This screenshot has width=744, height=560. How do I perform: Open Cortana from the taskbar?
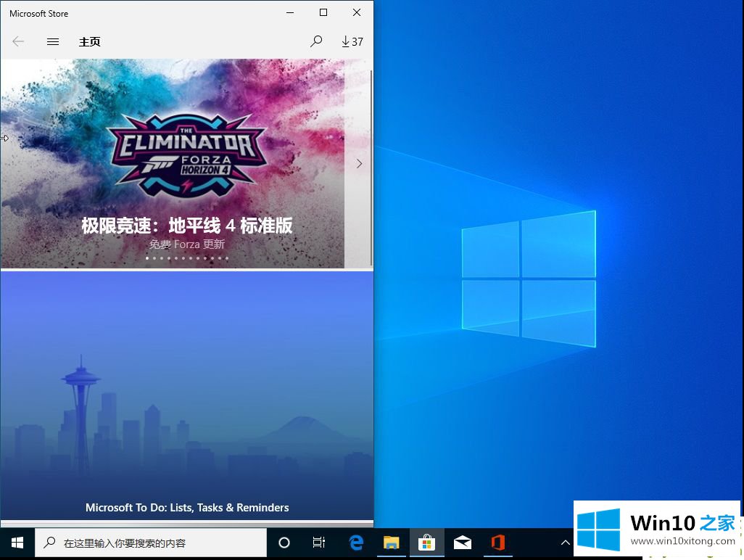284,543
